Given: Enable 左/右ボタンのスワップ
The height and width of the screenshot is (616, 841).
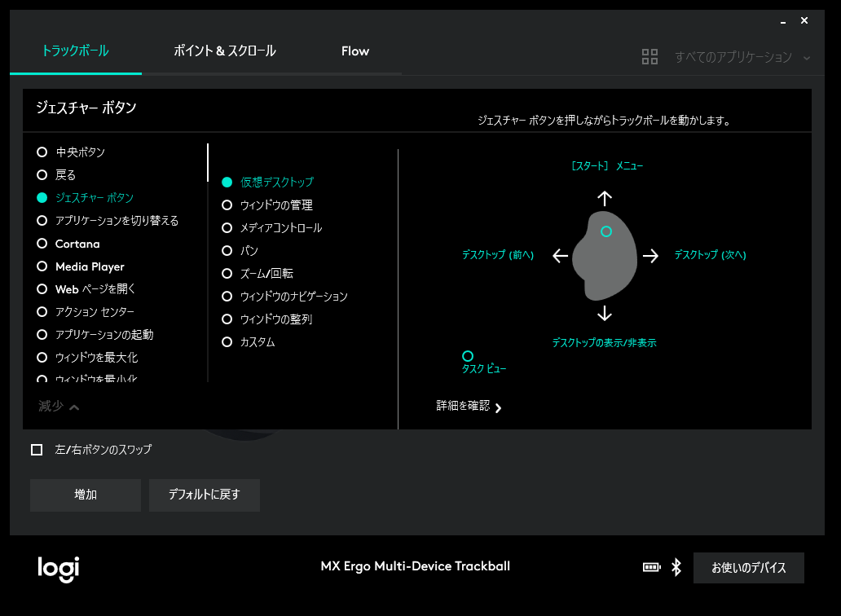Looking at the screenshot, I should coord(36,449).
